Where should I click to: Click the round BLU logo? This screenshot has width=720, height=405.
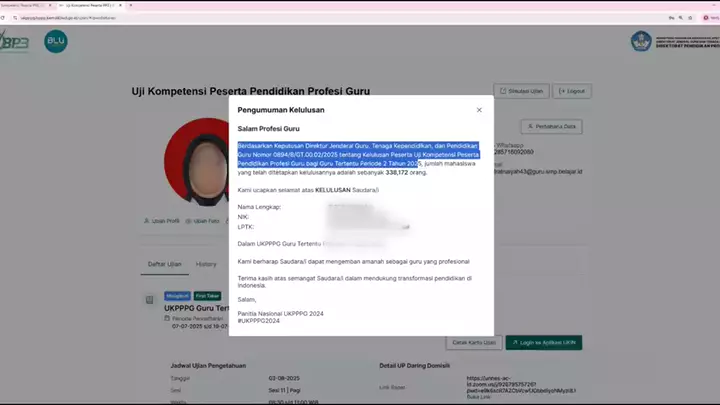[x=56, y=42]
